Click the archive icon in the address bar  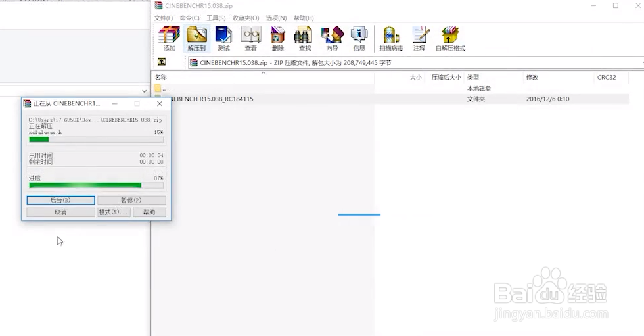[x=193, y=63]
